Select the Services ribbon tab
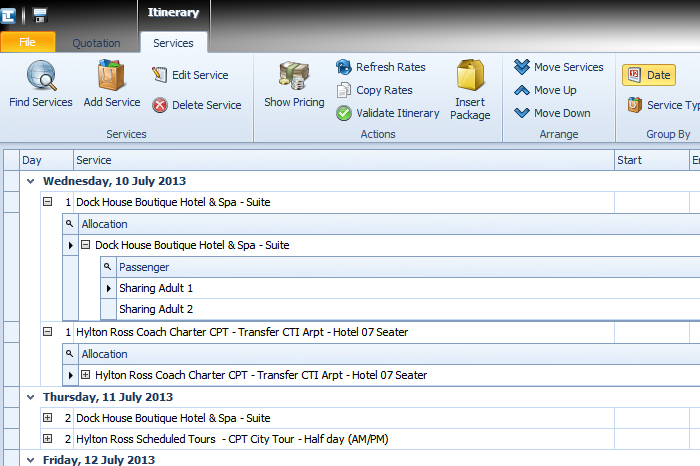The height and width of the screenshot is (466, 700). click(173, 43)
